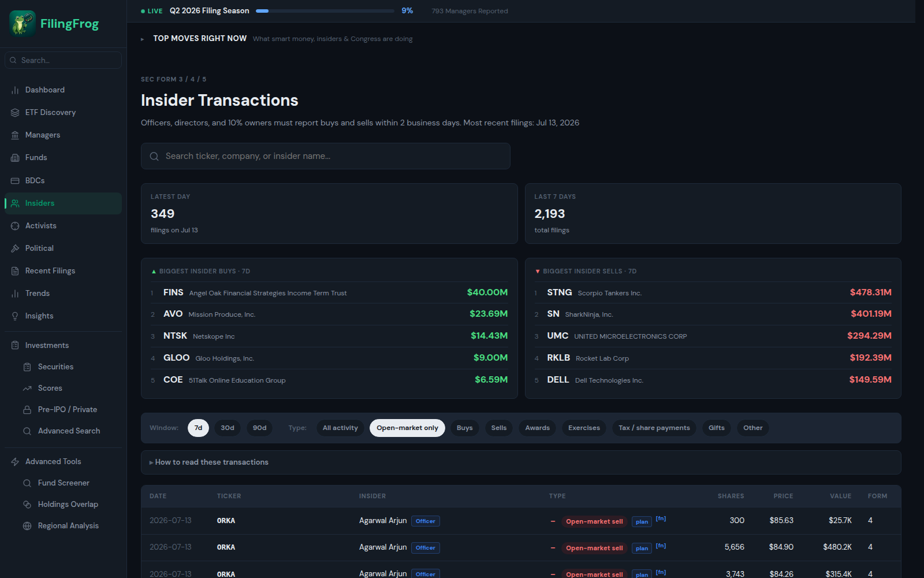Click the Advanced Search magnifier icon
Image resolution: width=924 pixels, height=578 pixels.
tap(27, 431)
